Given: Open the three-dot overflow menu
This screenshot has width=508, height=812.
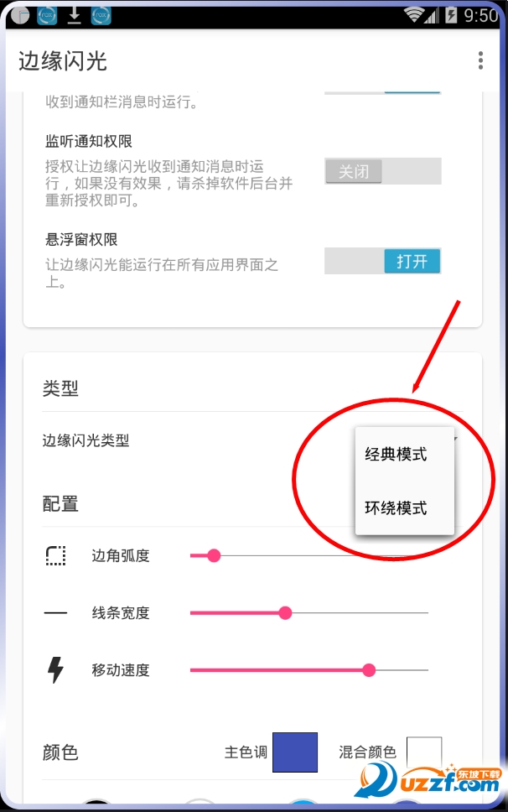Looking at the screenshot, I should [x=480, y=60].
